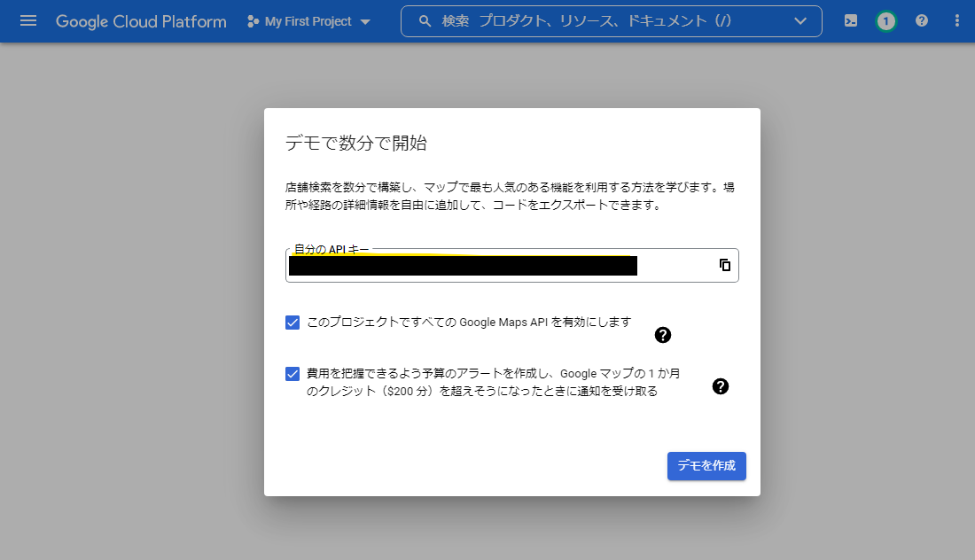Image resolution: width=975 pixels, height=560 pixels.
Task: Toggle enable all Google Maps API checkbox
Action: point(292,323)
